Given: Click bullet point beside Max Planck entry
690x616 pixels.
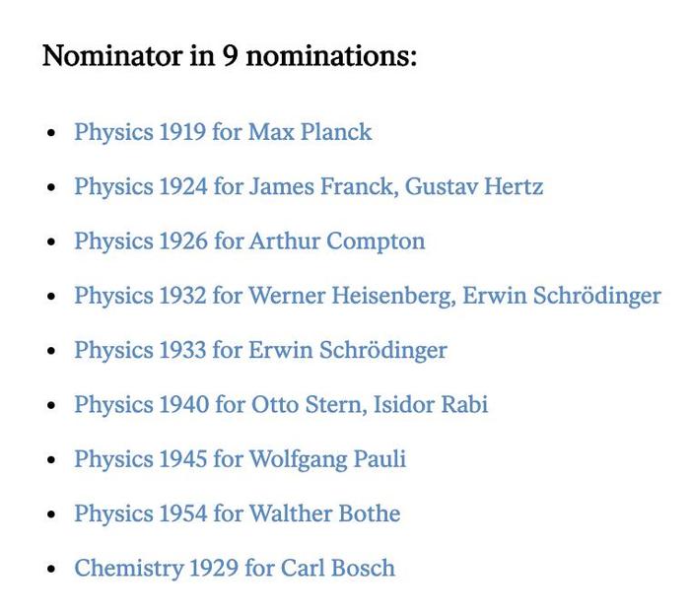Looking at the screenshot, I should 51,132.
